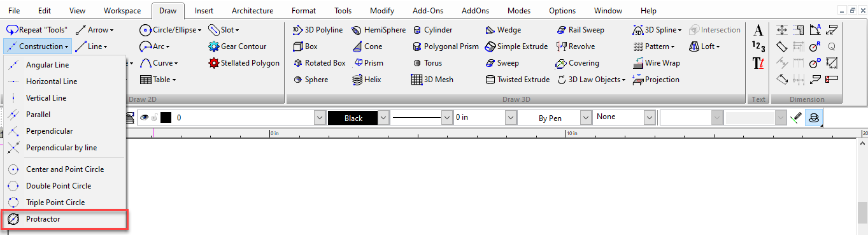Click the black color swatch
868x235 pixels.
[x=166, y=118]
